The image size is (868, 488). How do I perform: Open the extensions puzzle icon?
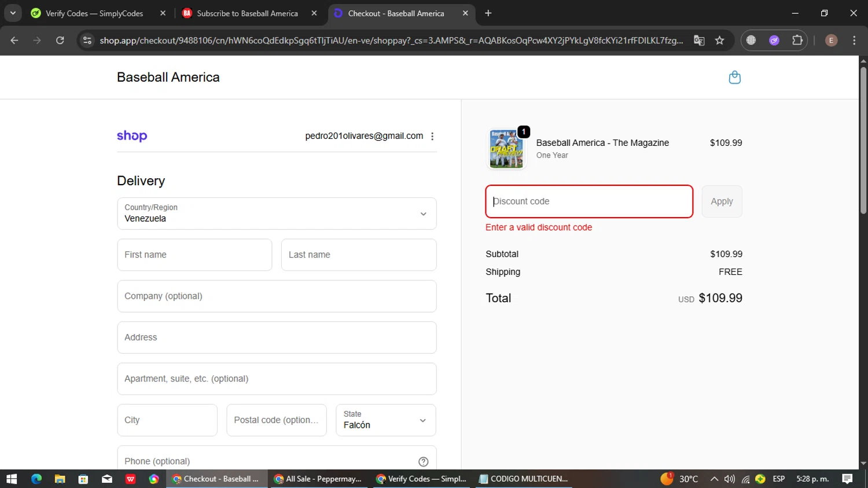(x=797, y=41)
